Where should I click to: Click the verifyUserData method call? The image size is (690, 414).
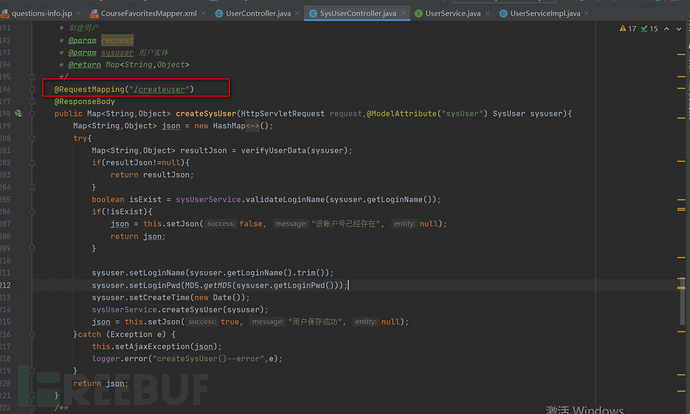[x=273, y=150]
